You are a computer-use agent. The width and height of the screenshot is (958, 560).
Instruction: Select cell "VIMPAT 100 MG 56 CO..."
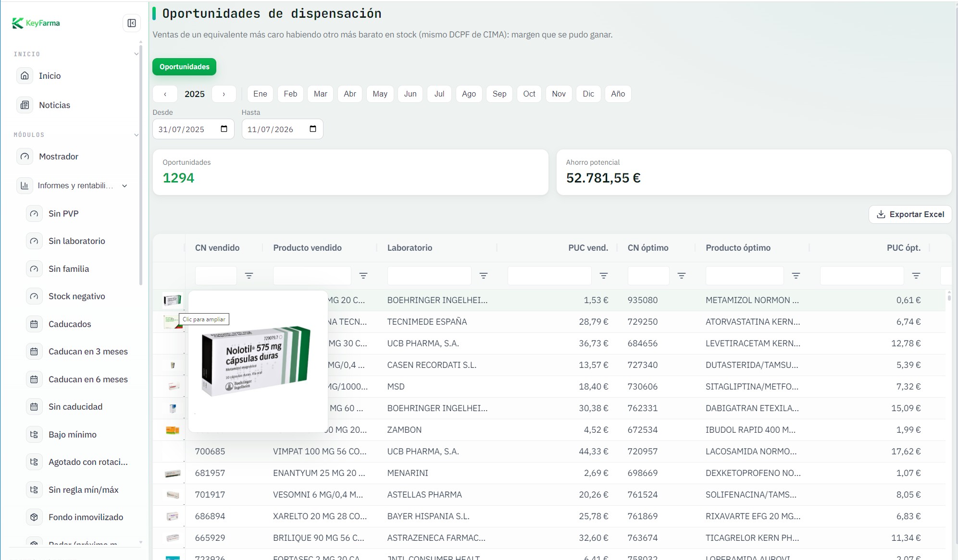coord(320,451)
